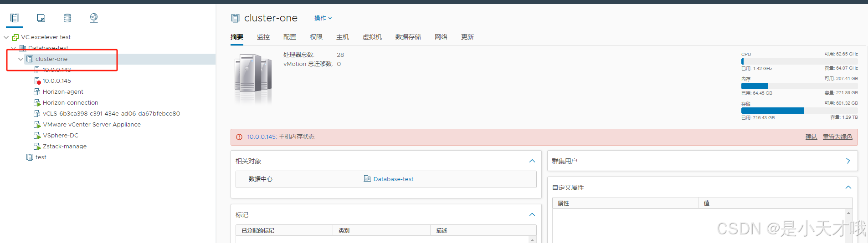Click the VM icon for VMware vCenter Server Appliance
868x243 pixels.
click(x=37, y=125)
